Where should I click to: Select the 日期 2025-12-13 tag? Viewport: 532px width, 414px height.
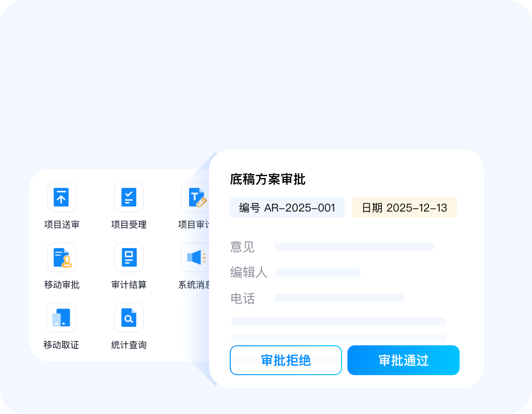[x=404, y=207]
